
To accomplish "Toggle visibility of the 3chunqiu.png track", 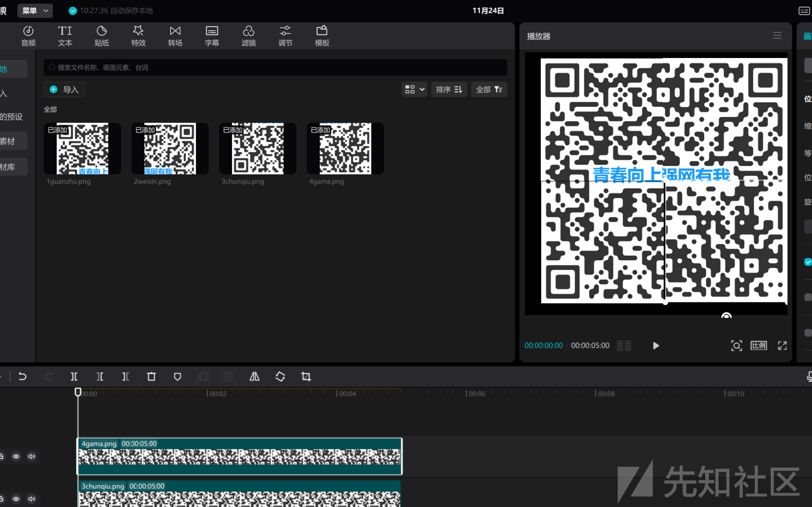I will pos(16,499).
